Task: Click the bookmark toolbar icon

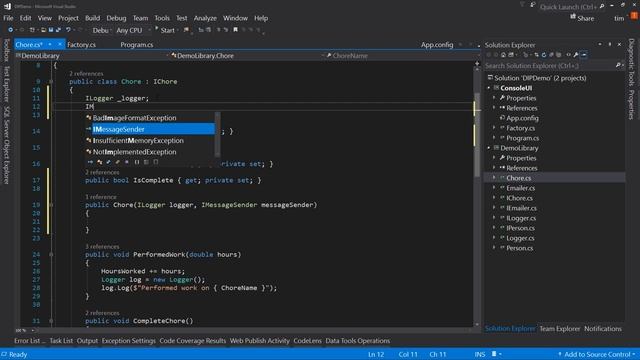Action: click(x=236, y=30)
